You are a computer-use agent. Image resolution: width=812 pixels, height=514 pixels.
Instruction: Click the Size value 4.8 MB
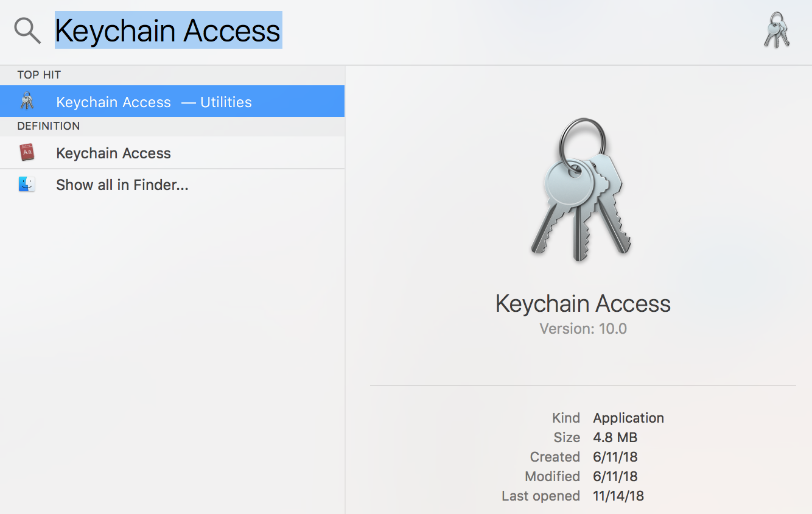(615, 437)
